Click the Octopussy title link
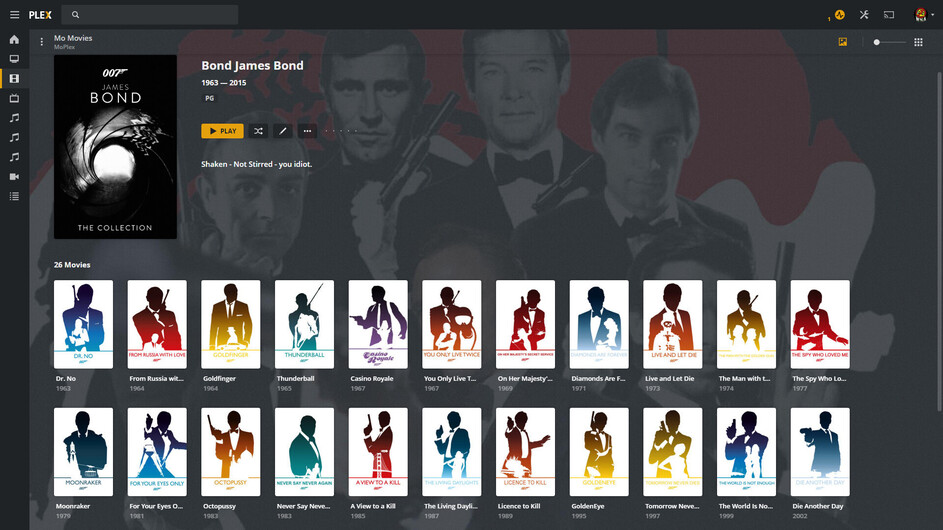Screen dimensions: 943x530 220,506
